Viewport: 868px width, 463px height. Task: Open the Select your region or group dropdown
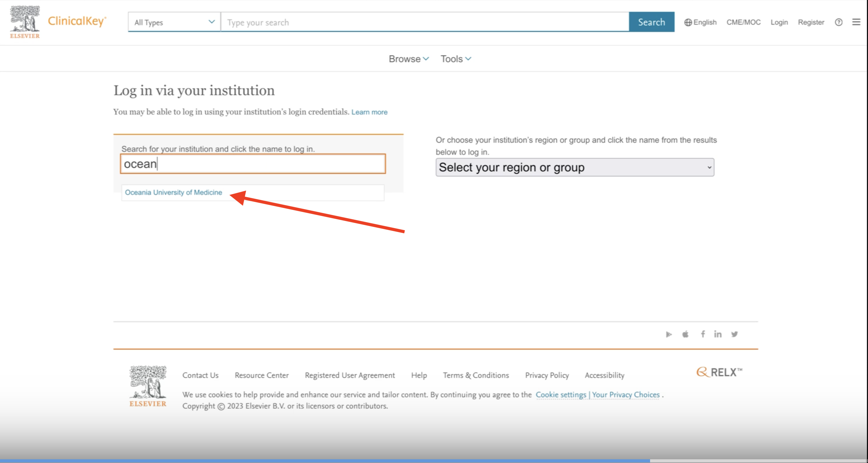[575, 167]
